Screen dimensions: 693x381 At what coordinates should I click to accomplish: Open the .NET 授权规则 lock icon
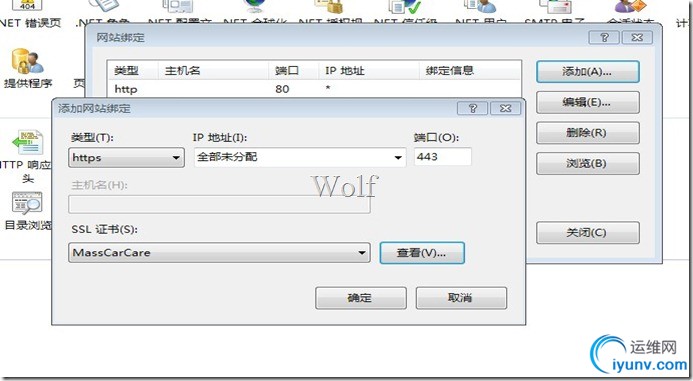329,5
